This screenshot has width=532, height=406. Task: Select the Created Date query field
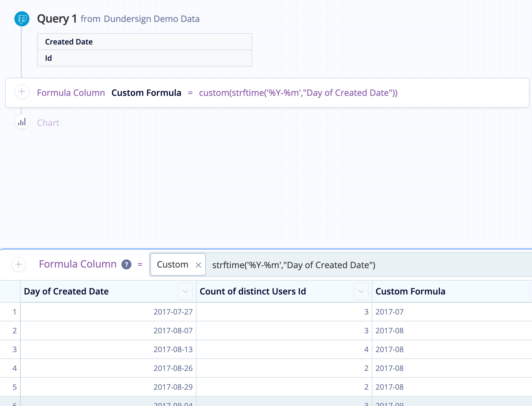pyautogui.click(x=145, y=42)
